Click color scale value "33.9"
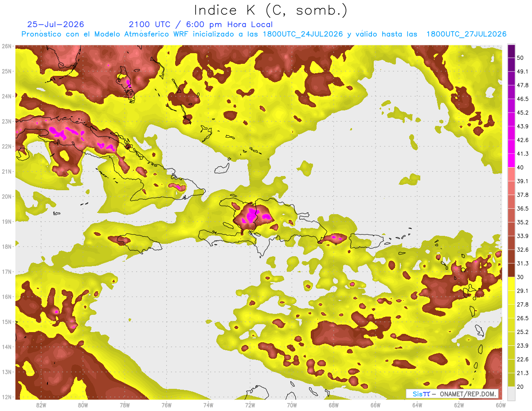 523,236
